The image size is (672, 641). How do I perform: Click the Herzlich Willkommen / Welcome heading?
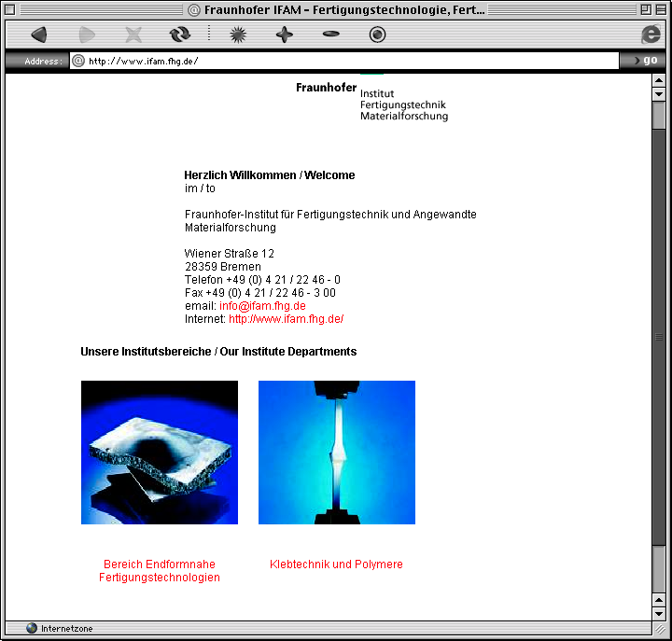[x=269, y=174]
